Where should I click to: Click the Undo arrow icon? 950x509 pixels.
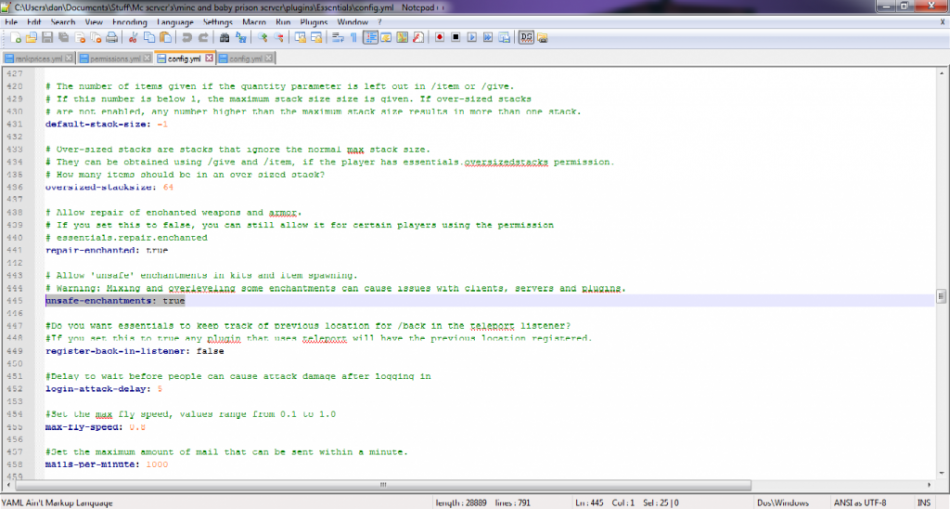187,38
